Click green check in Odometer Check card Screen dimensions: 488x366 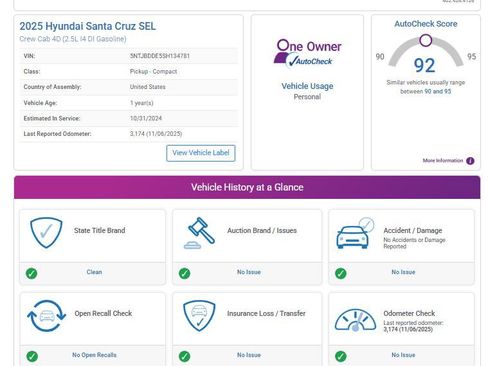341,356
